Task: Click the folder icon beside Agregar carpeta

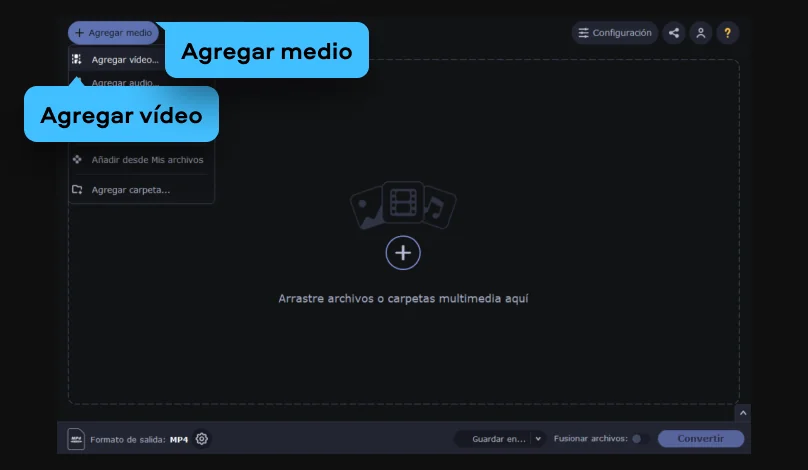Action: tap(77, 189)
